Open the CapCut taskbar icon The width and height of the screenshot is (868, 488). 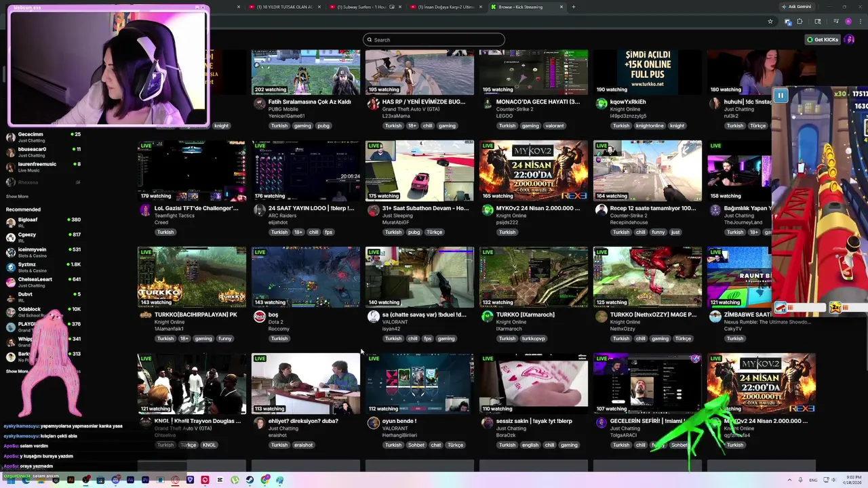(220, 480)
